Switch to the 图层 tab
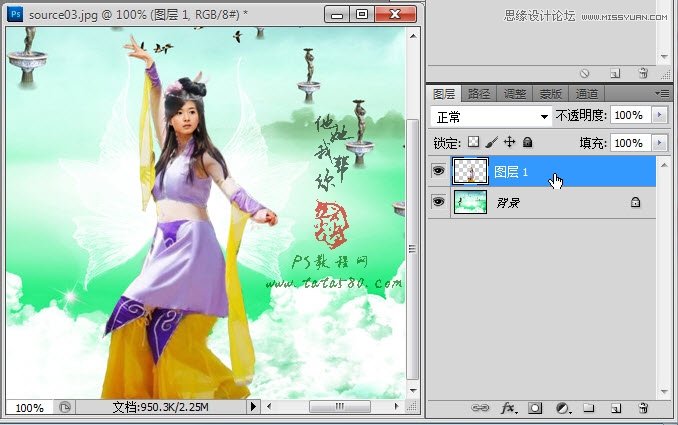This screenshot has height=425, width=678. click(x=444, y=93)
